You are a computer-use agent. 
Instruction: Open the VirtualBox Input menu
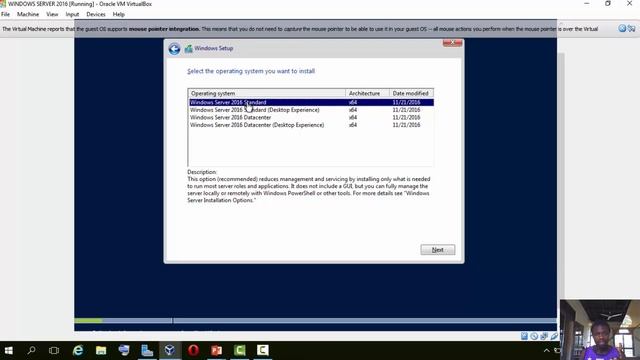(x=72, y=14)
